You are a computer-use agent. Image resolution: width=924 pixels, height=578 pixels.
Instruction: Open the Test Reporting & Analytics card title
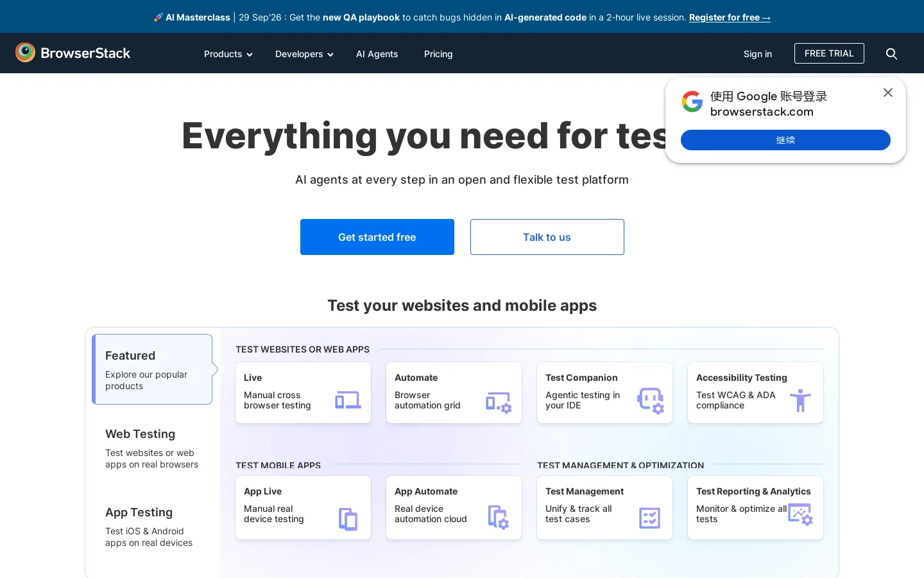click(x=753, y=491)
